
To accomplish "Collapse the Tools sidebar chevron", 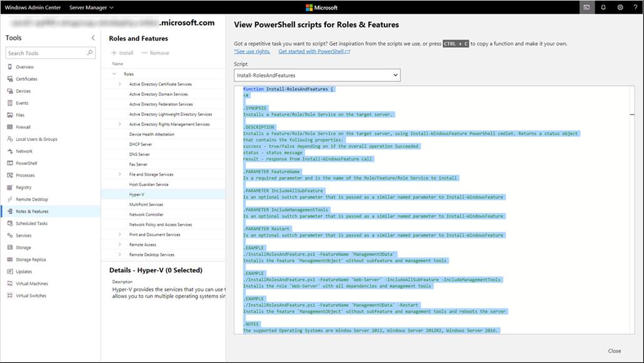I will [93, 38].
